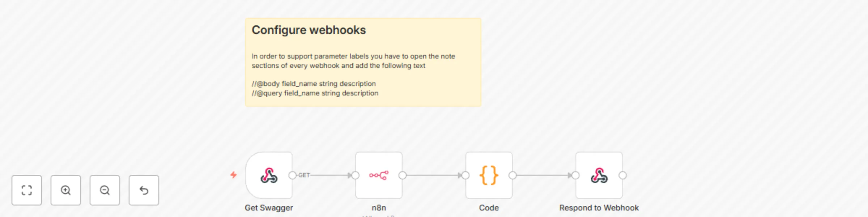Screen dimensions: 868x217
Task: Click the Code label under the node
Action: click(x=489, y=208)
